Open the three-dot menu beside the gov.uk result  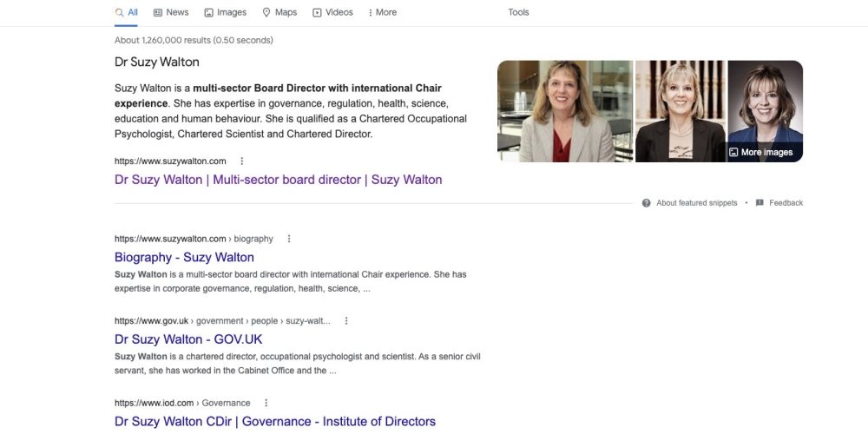(x=346, y=320)
